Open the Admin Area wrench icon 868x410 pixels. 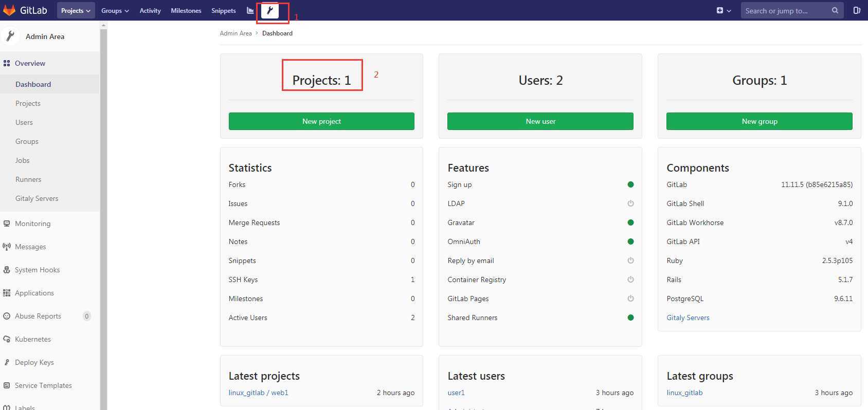(270, 11)
